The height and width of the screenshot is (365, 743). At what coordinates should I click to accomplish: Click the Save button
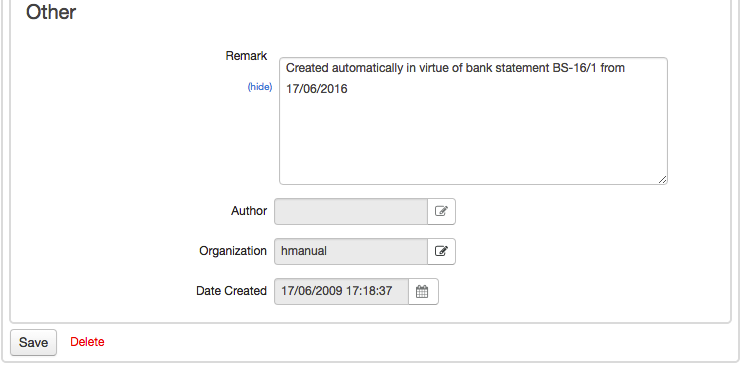click(34, 342)
